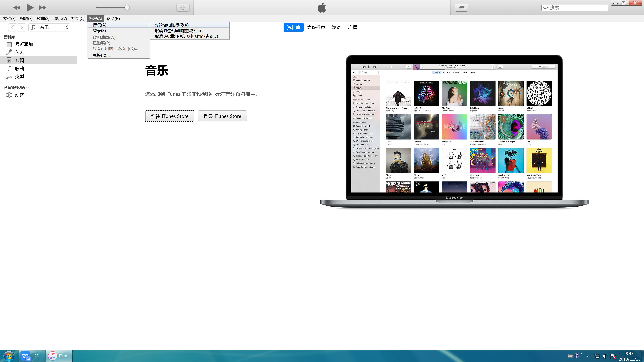Click the 妙选 sidebar icon

click(x=9, y=95)
